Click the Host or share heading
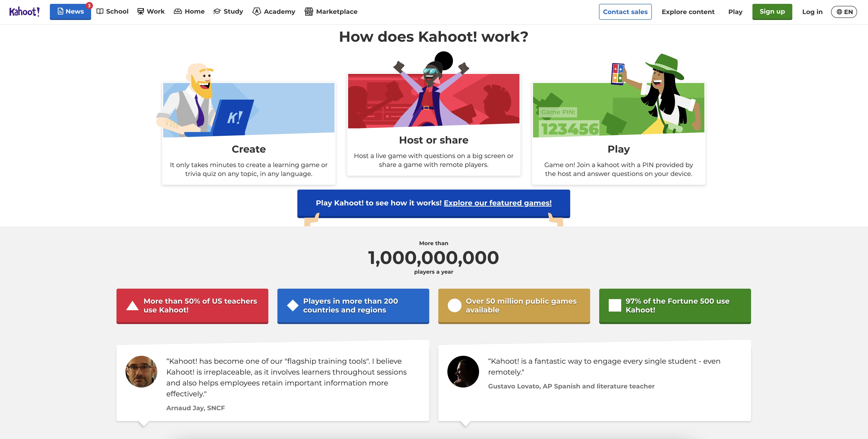Image resolution: width=868 pixels, height=439 pixels. point(434,140)
